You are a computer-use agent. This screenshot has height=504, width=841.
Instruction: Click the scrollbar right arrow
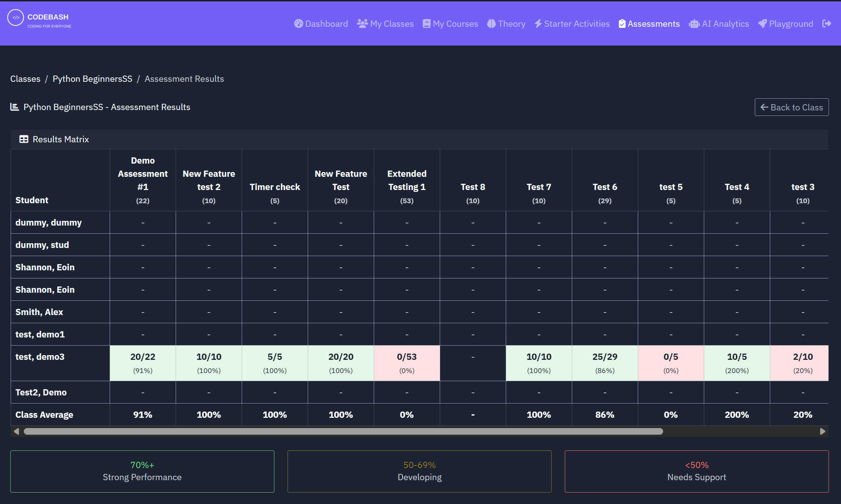[822, 431]
